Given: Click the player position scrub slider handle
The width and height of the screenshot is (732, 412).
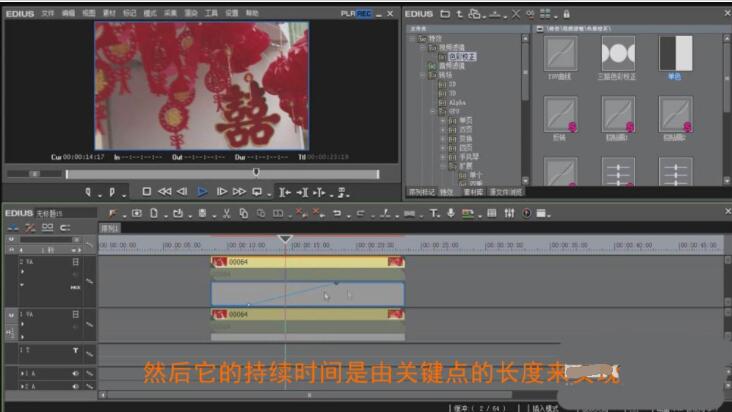Looking at the screenshot, I should click(255, 172).
